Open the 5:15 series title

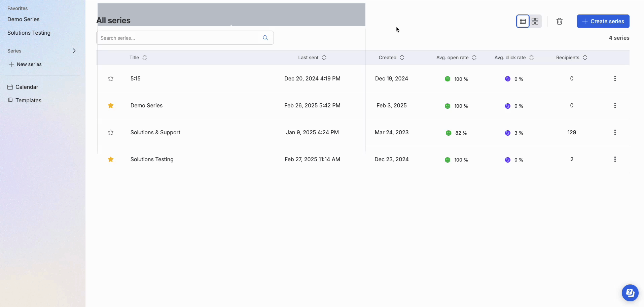click(x=136, y=78)
